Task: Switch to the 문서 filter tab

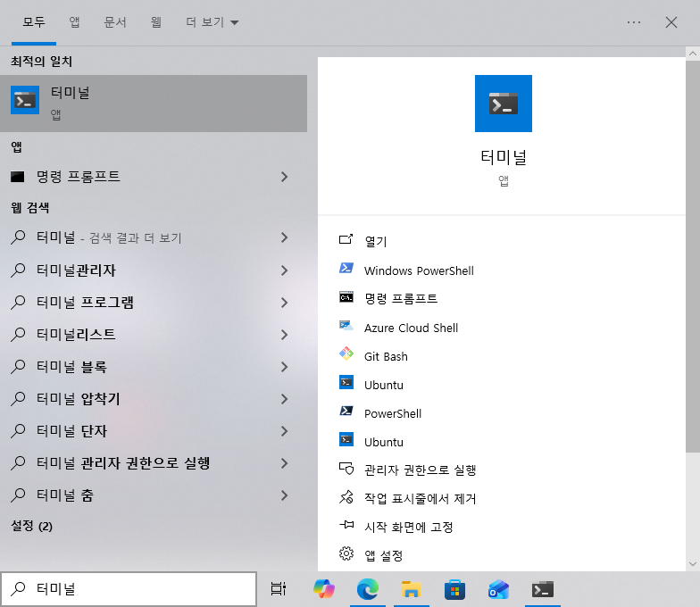Action: pos(115,22)
